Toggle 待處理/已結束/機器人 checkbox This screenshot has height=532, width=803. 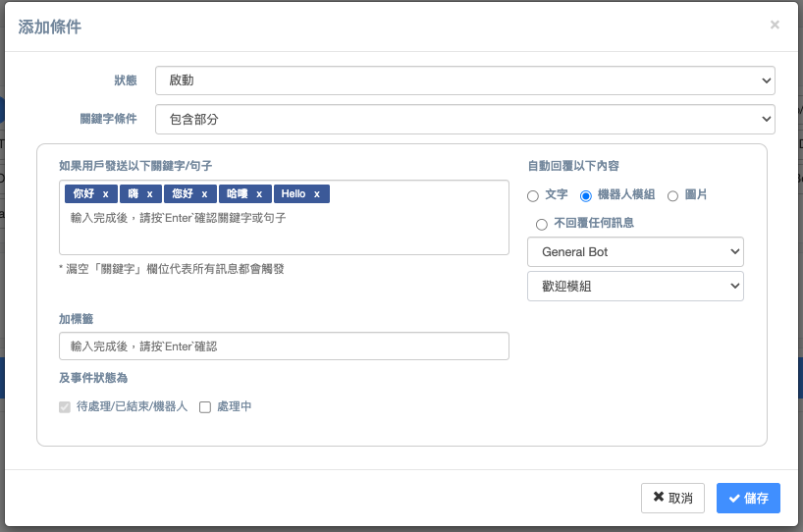[65, 407]
